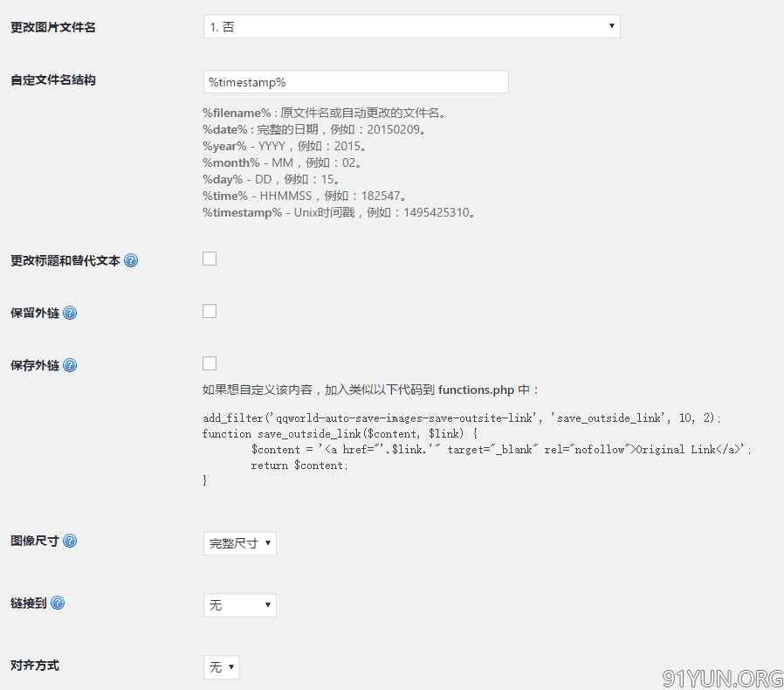Click the 保存外链 label text
The height and width of the screenshot is (690, 784).
[35, 366]
